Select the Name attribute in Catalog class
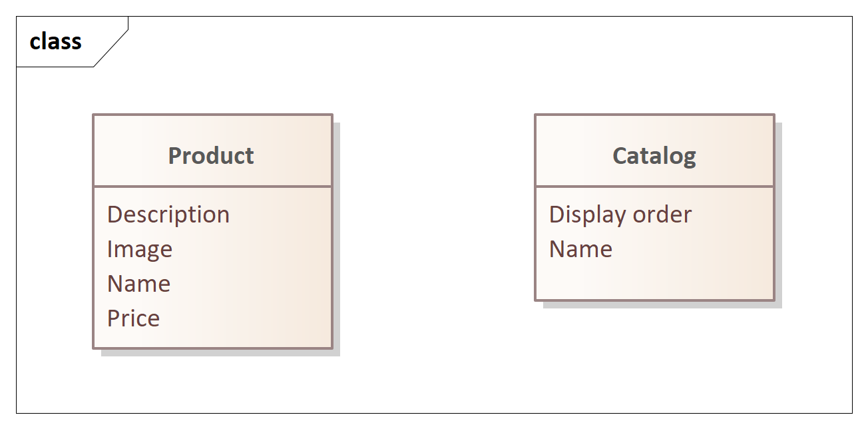The image size is (868, 429). [581, 249]
